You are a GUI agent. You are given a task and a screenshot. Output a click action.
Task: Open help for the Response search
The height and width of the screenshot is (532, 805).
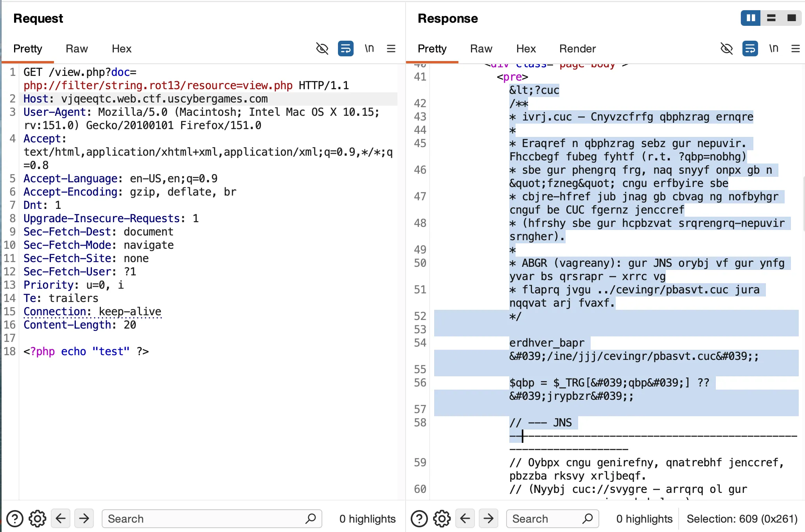coord(419,519)
